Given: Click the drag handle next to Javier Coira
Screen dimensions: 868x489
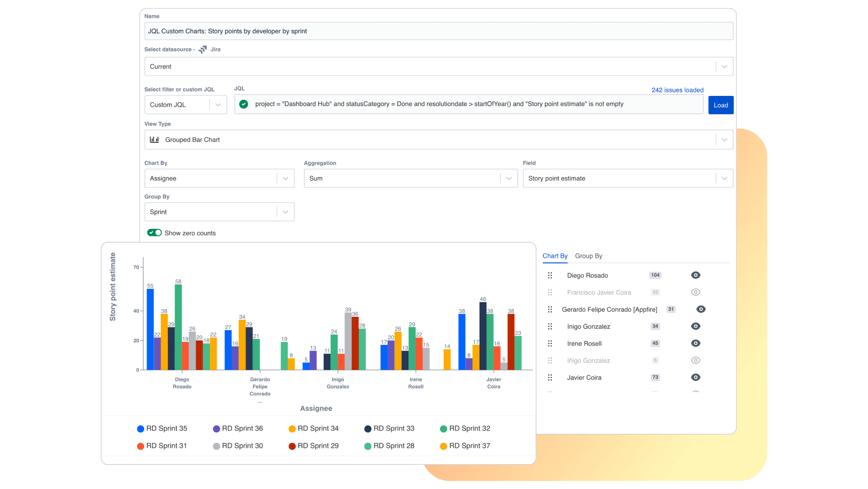Looking at the screenshot, I should click(550, 377).
